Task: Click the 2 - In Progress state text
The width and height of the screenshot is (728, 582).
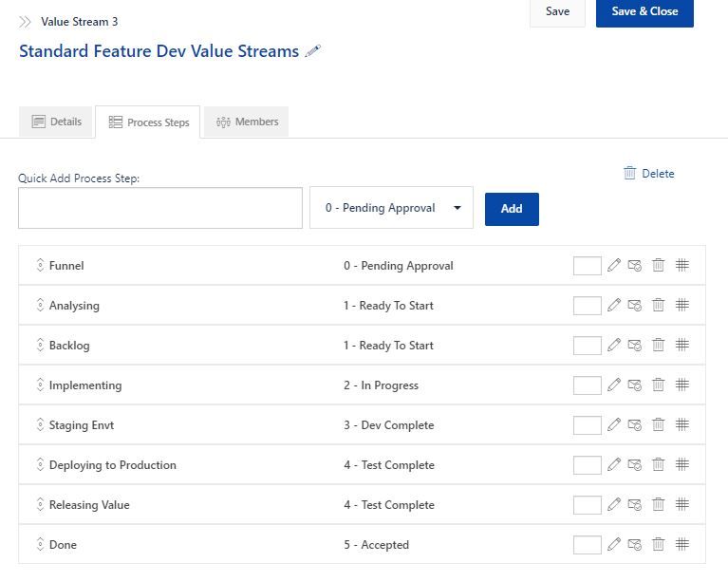Action: click(381, 385)
